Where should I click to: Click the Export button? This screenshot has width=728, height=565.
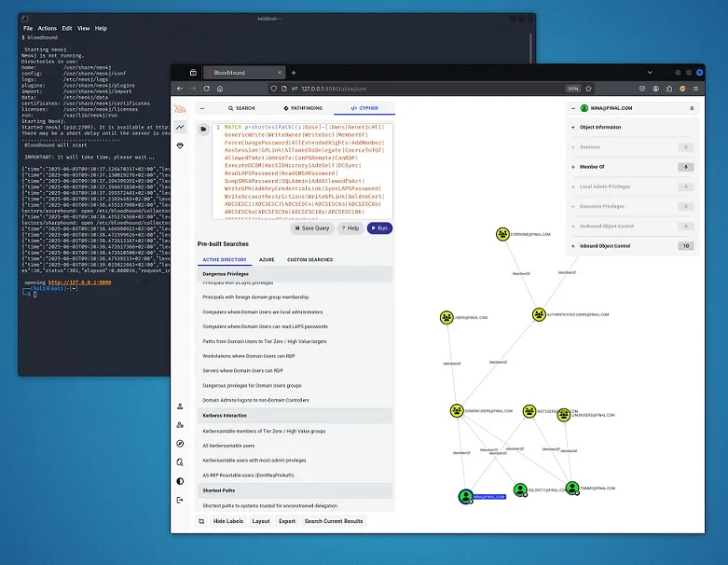pos(287,521)
